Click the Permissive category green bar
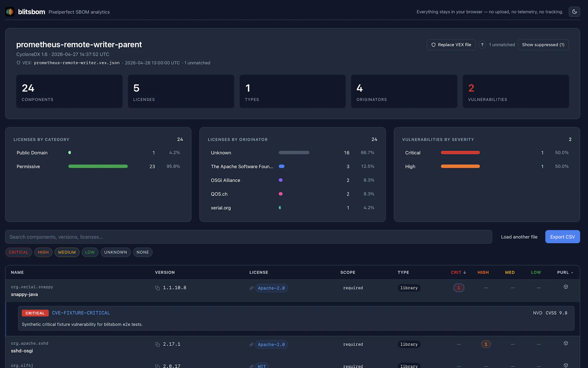 [x=98, y=166]
